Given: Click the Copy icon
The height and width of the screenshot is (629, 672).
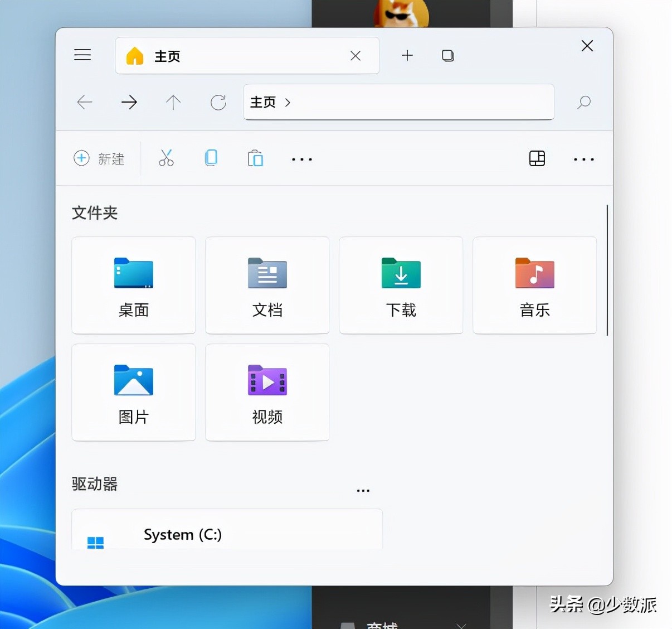Looking at the screenshot, I should coord(211,158).
